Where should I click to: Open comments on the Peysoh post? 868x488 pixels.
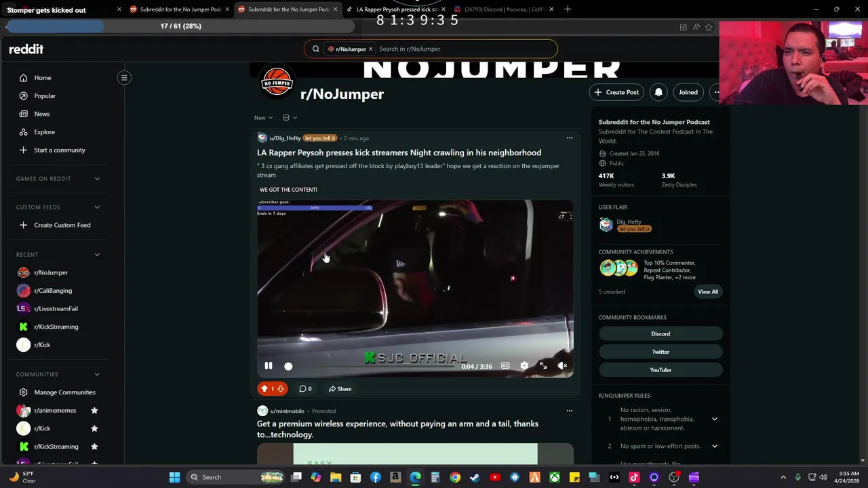[x=306, y=388]
